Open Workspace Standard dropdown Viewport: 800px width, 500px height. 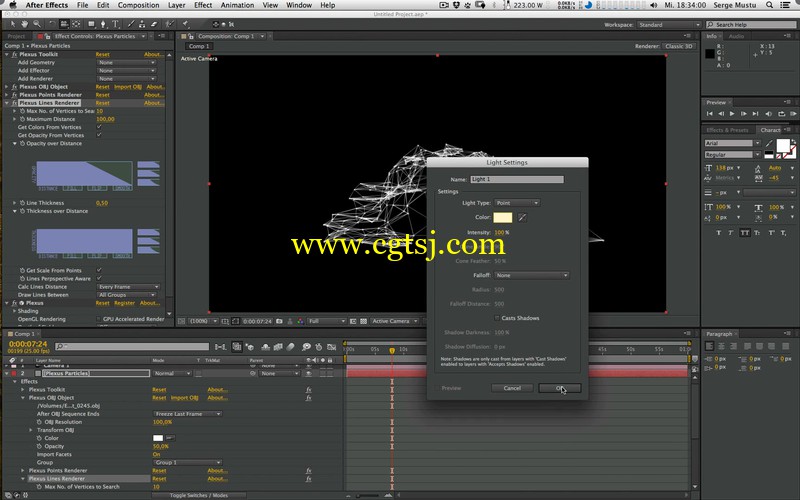coord(669,25)
